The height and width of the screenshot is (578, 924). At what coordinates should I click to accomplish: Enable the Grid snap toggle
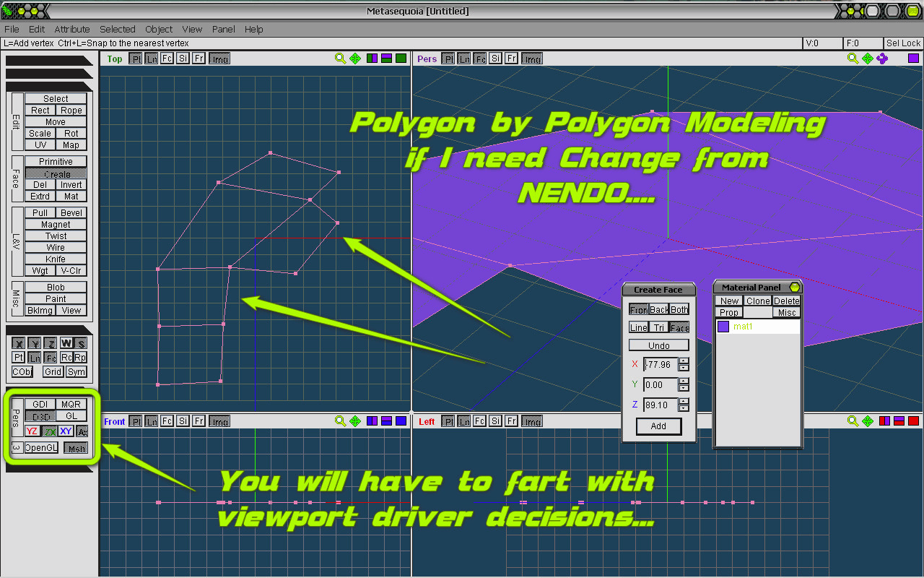[53, 372]
